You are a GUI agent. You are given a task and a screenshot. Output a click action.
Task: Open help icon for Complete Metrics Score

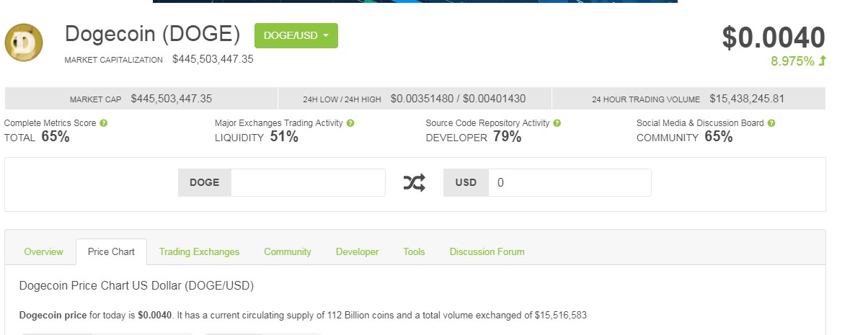point(104,123)
